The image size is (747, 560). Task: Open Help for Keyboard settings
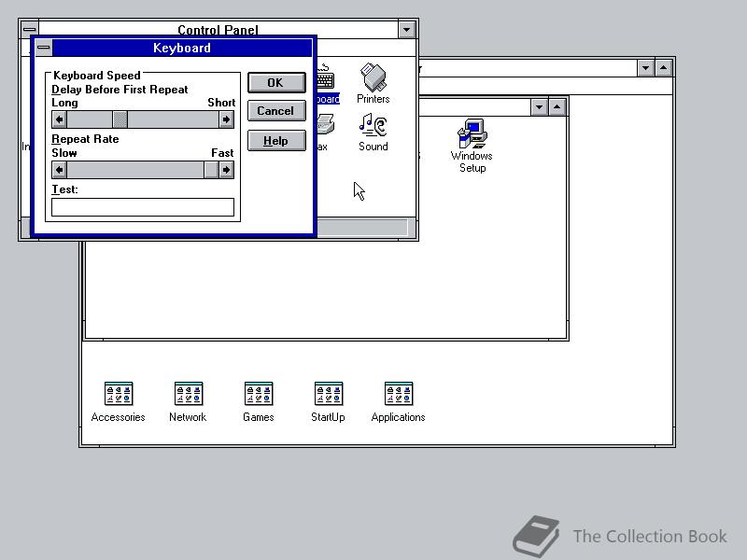pyautogui.click(x=276, y=141)
